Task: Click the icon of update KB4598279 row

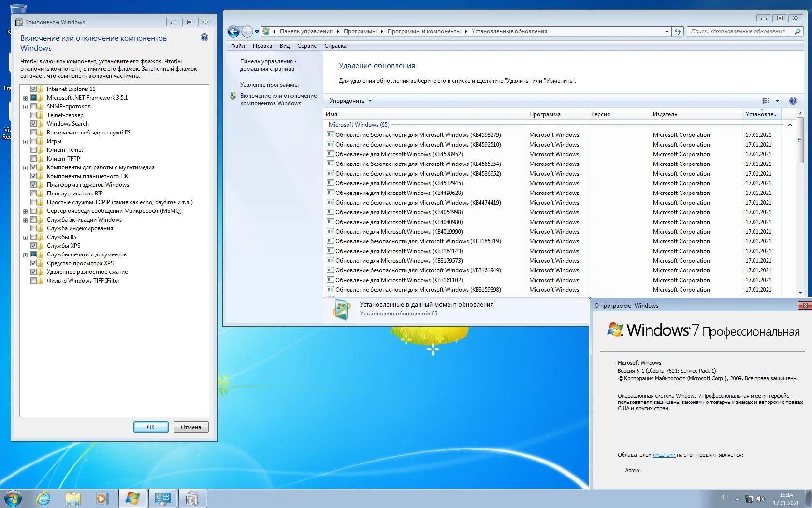Action: pyautogui.click(x=331, y=134)
